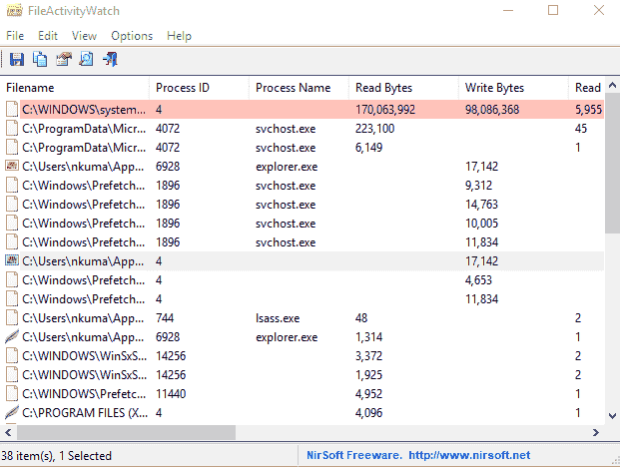Screen dimensions: 620x467
Task: Open the Help menu
Action: (179, 36)
